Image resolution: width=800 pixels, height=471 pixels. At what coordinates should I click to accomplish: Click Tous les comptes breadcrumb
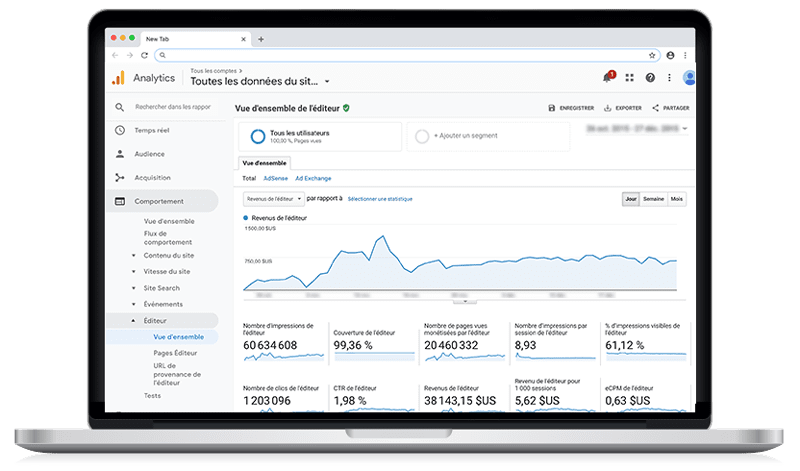coord(213,71)
